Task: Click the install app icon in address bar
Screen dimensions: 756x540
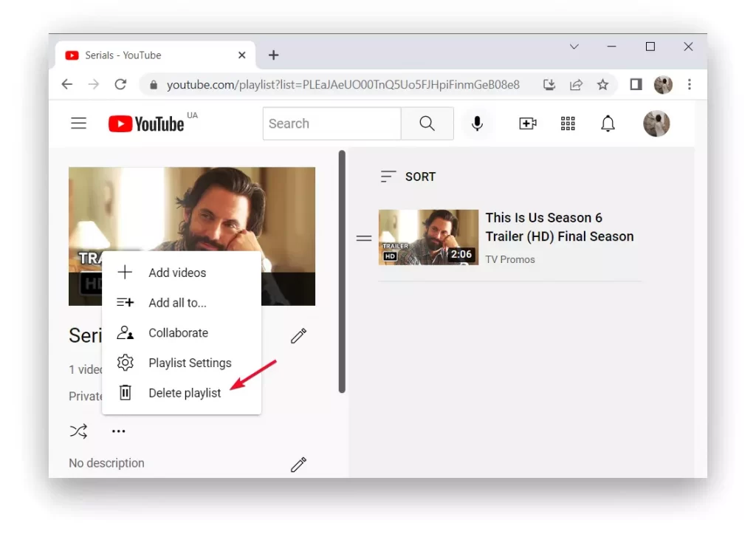Action: (549, 85)
